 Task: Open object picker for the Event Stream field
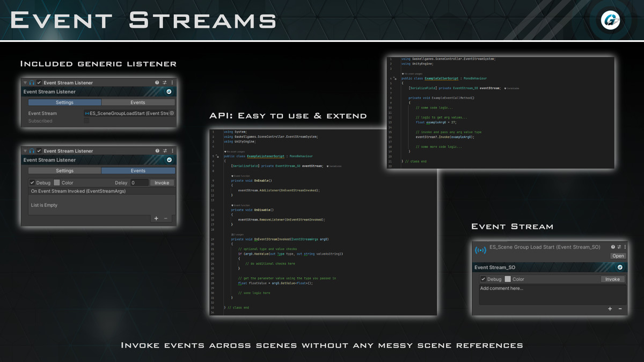(172, 113)
